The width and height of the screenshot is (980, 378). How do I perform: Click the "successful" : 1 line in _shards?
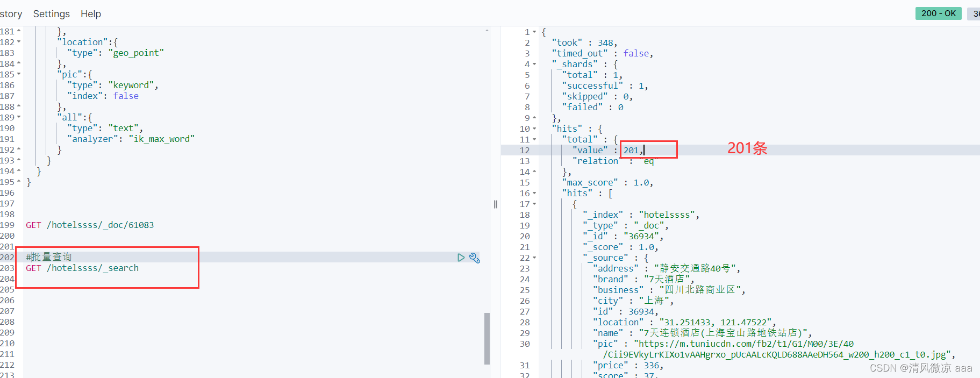[605, 86]
